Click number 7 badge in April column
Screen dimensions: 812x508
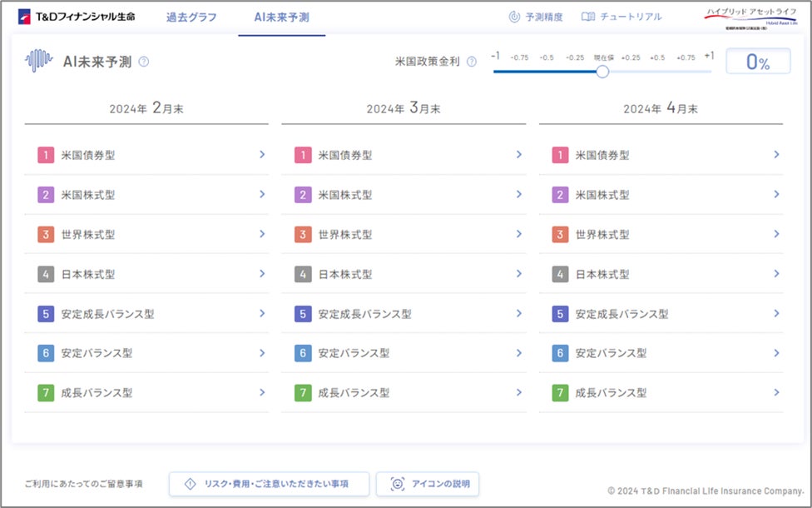560,393
